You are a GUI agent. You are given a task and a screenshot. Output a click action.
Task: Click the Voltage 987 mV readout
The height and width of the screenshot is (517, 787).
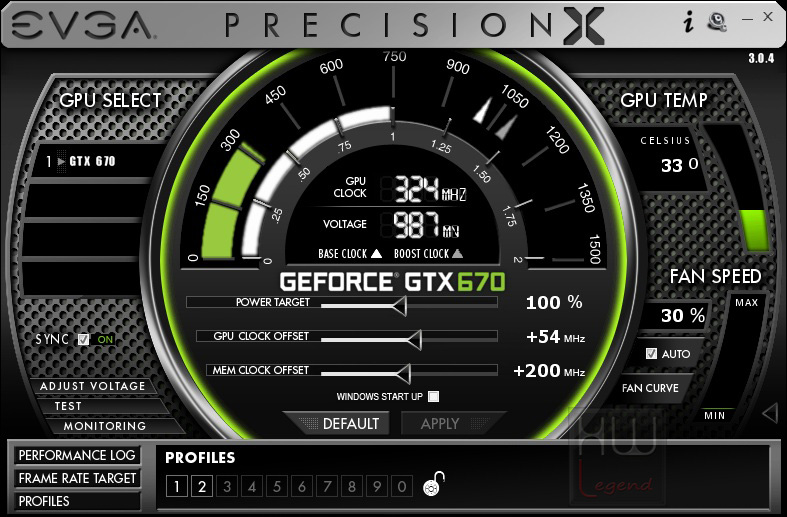point(426,225)
